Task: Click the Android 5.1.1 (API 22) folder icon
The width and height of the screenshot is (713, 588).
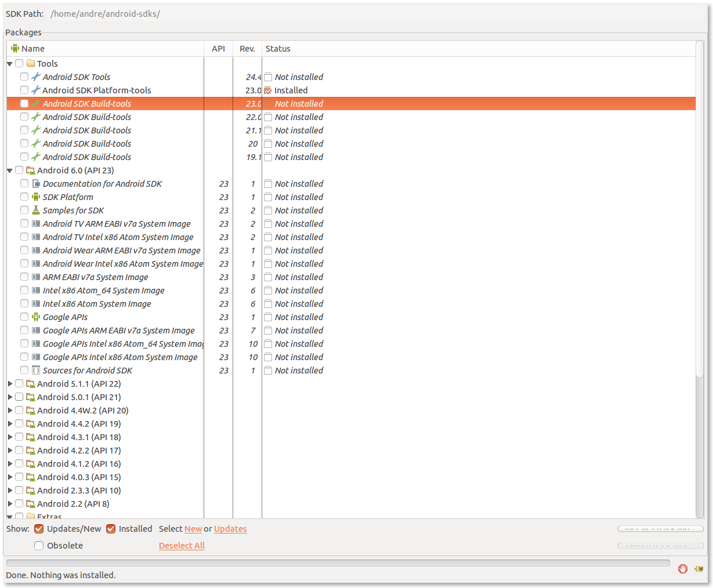Action: [31, 384]
